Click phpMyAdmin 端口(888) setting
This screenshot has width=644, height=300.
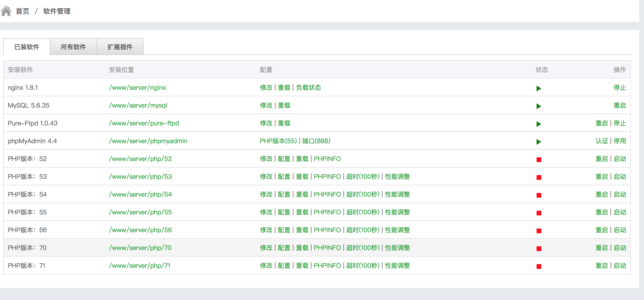click(x=316, y=141)
